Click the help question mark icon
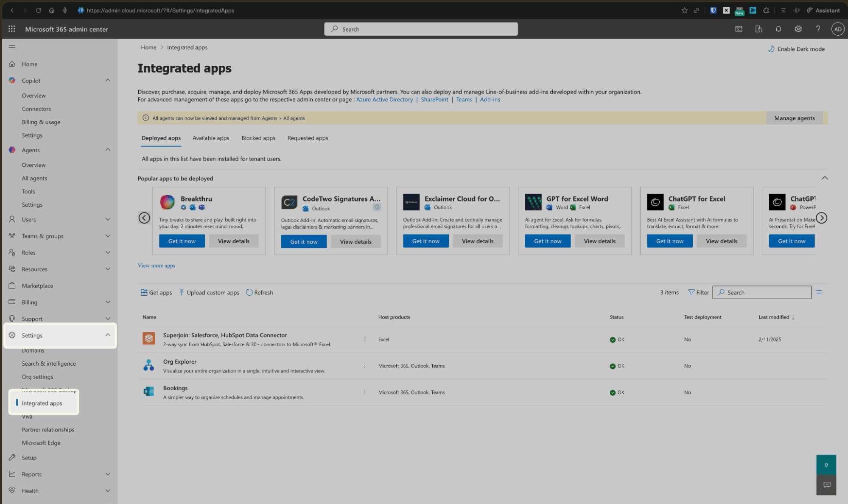 [x=817, y=29]
